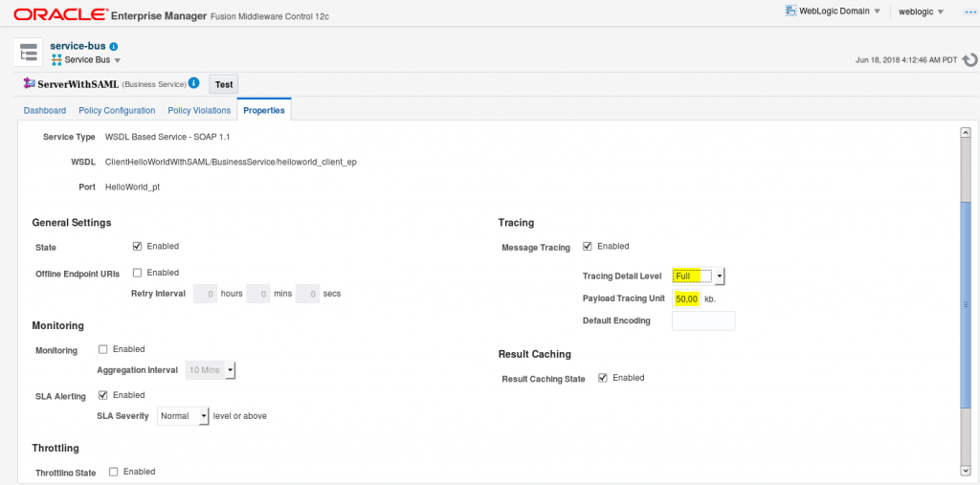Click the Service Bus icon under service-bus
Screen dimensions: 980x485
[56, 60]
